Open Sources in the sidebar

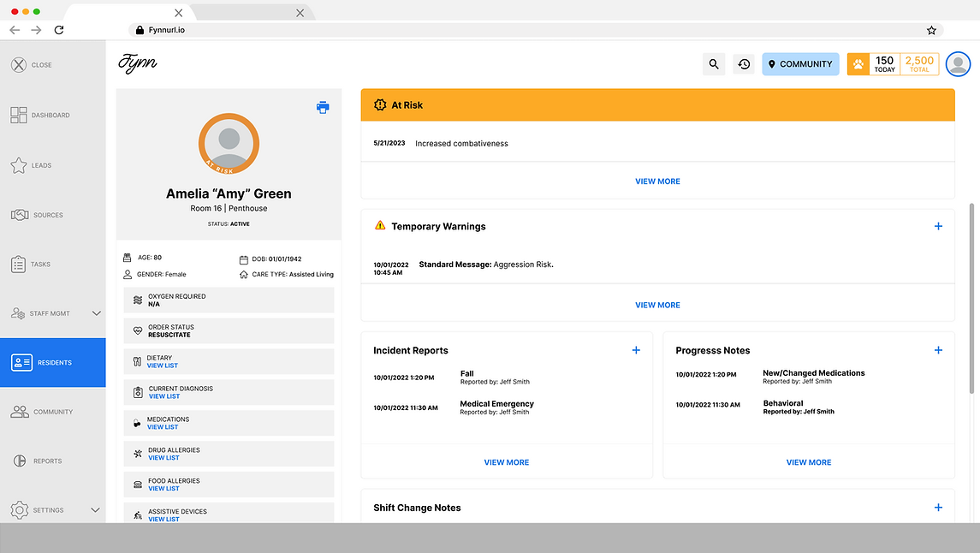(37, 215)
